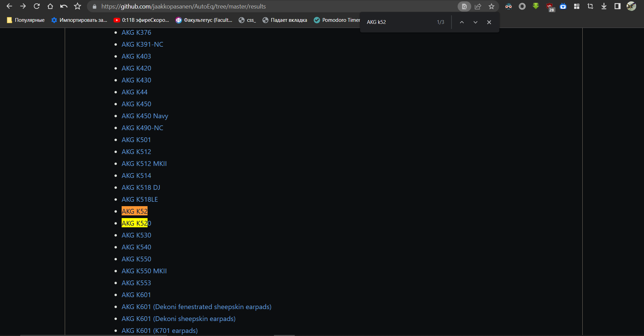Open the green download arrow extension
The image size is (644, 336).
[x=536, y=6]
